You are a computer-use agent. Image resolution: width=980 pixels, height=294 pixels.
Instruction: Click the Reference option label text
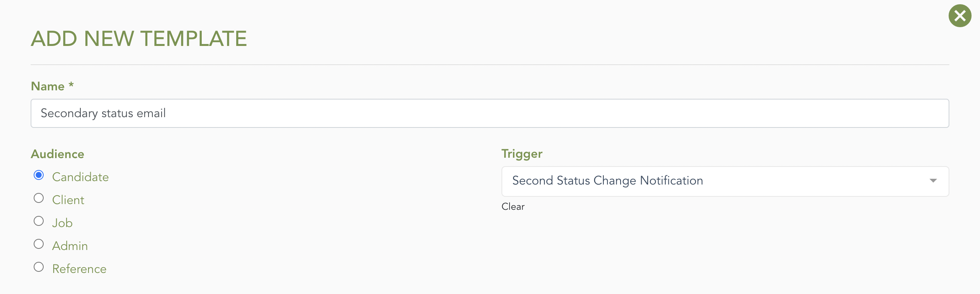point(79,269)
